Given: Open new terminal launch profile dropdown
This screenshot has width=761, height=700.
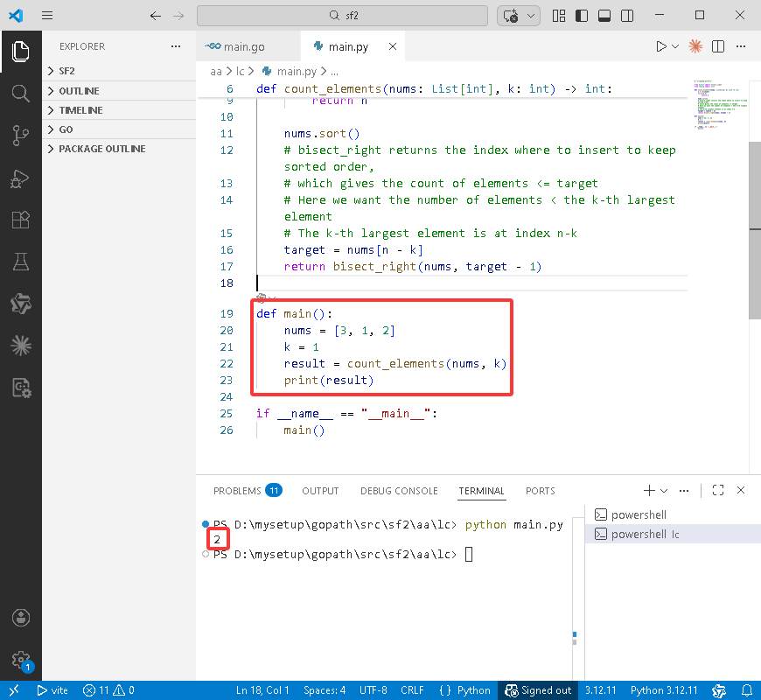Looking at the screenshot, I should coord(664,491).
